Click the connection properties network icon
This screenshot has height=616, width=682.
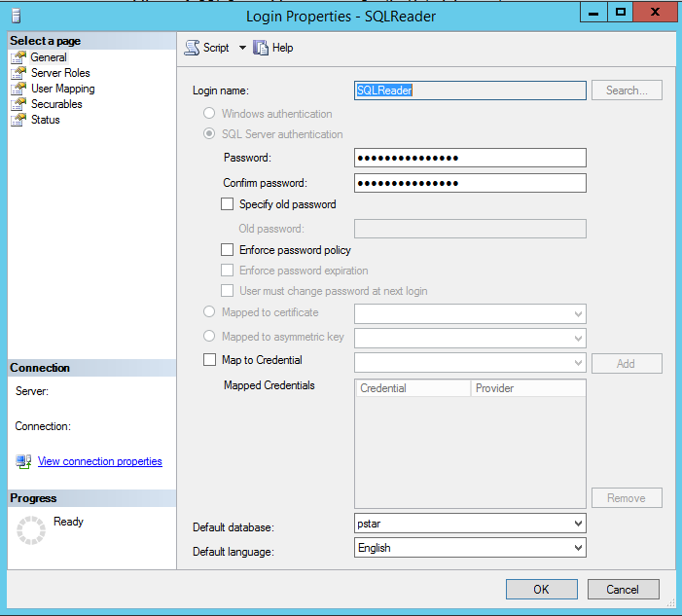pyautogui.click(x=23, y=461)
